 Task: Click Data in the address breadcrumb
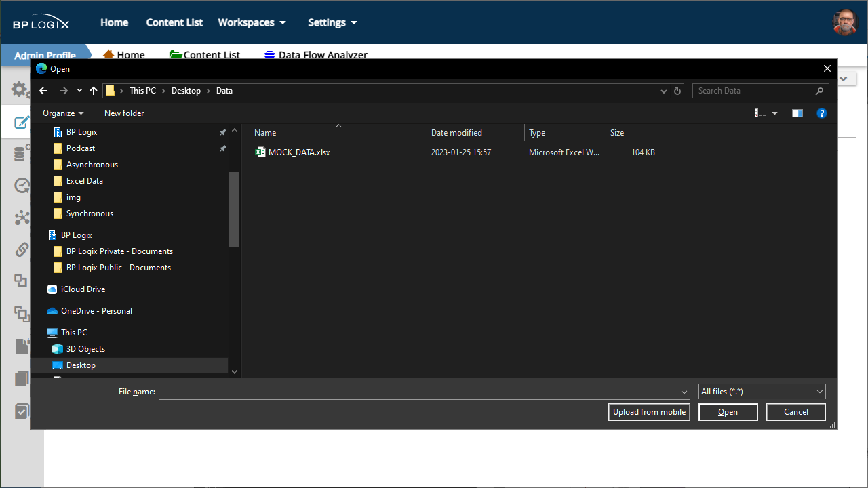tap(224, 91)
